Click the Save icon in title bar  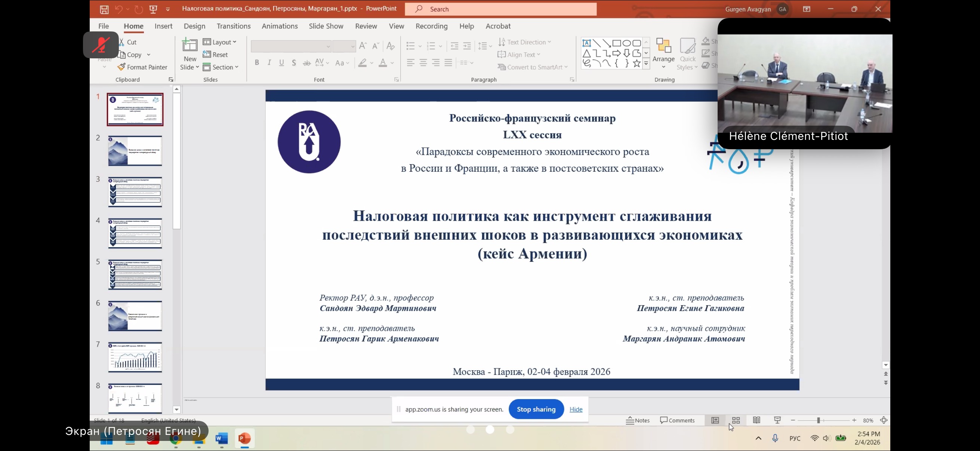pyautogui.click(x=104, y=9)
